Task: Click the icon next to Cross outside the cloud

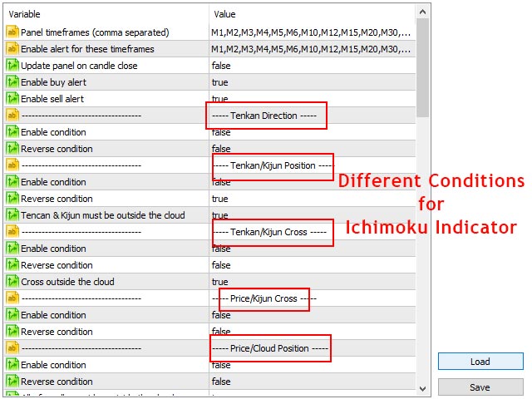Action: click(x=12, y=282)
